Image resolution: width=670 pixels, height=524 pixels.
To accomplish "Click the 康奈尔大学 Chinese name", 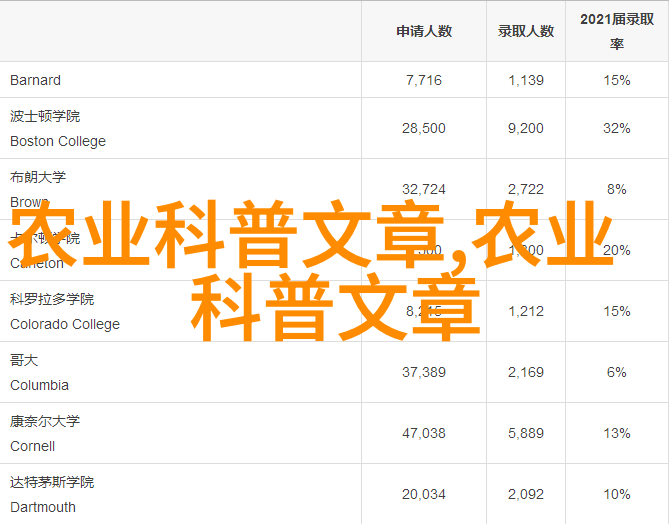I will (x=45, y=421).
